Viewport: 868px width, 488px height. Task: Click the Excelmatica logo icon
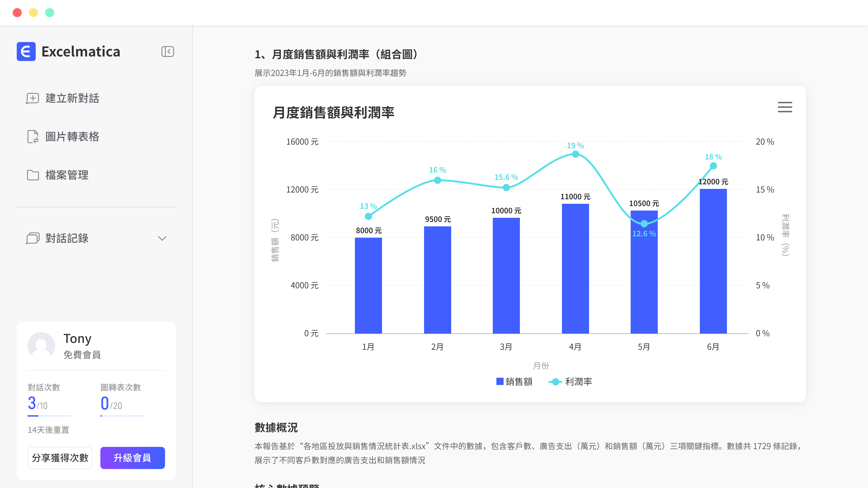(x=26, y=52)
